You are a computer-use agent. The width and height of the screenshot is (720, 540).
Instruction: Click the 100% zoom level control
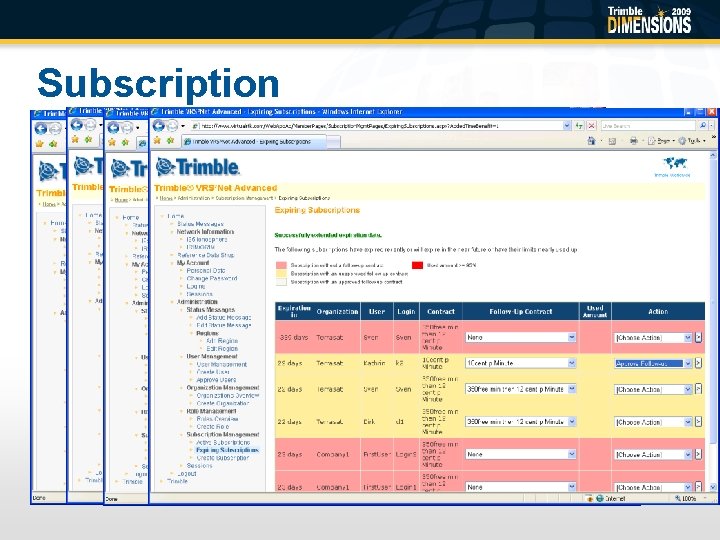tap(686, 498)
